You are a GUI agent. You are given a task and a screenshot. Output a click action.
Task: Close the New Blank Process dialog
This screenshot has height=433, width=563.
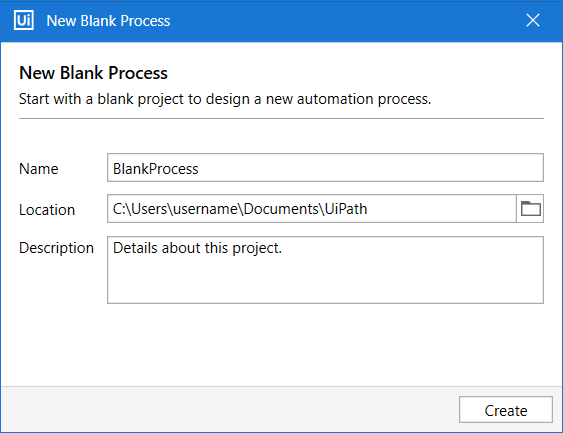[533, 20]
